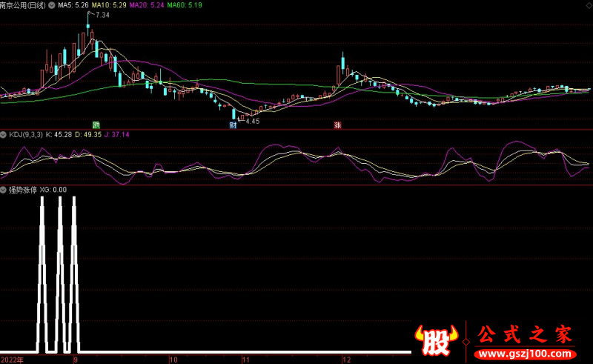The image size is (593, 364).
Task: Select the MA5: 5.26 legend label
Action: tap(73, 5)
